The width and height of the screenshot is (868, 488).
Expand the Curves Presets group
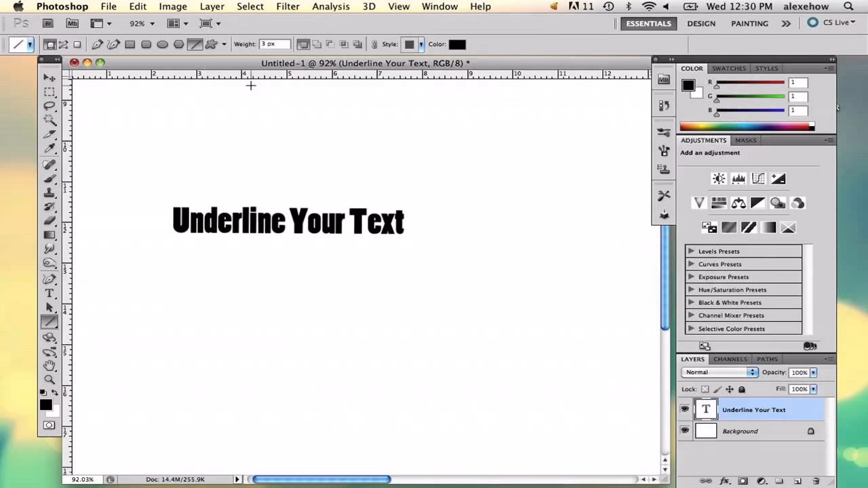[691, 264]
